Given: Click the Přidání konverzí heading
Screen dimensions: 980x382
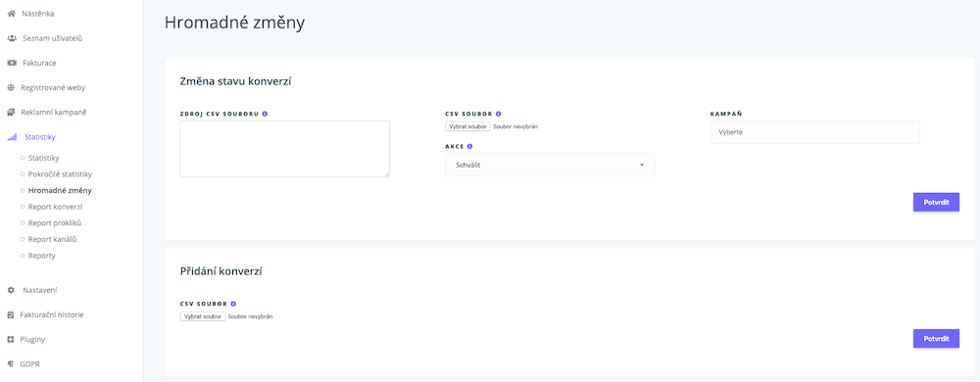Looking at the screenshot, I should (220, 271).
